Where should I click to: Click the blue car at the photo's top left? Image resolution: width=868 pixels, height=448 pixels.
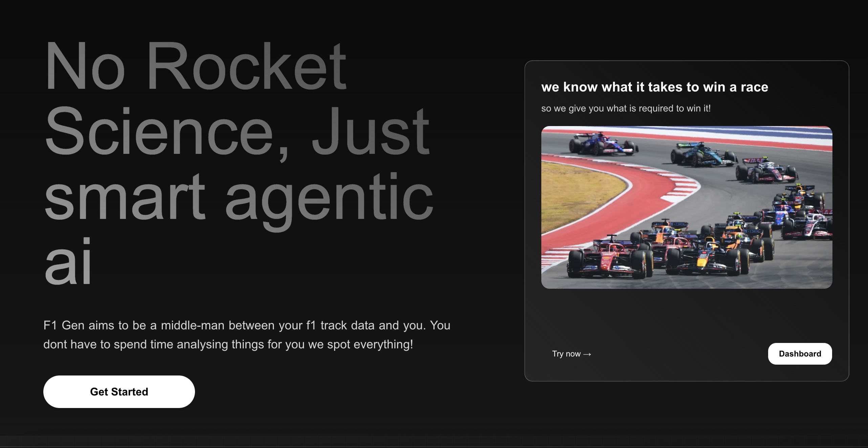(x=603, y=144)
